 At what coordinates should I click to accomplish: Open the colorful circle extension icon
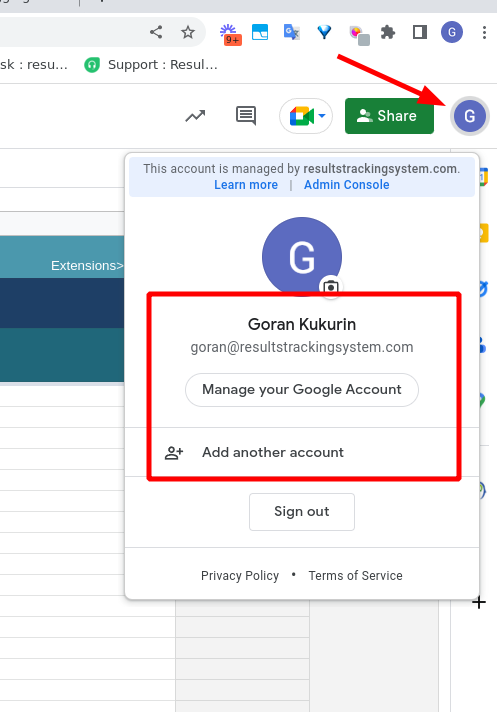(x=359, y=35)
